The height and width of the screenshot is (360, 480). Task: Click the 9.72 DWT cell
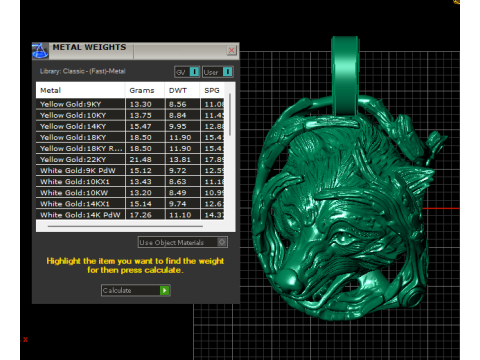tap(183, 170)
